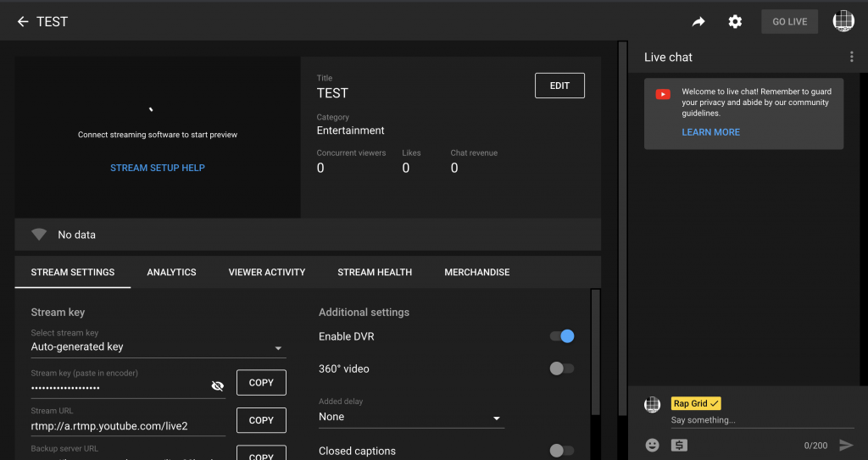Open Live chat three-dot menu

(x=851, y=57)
